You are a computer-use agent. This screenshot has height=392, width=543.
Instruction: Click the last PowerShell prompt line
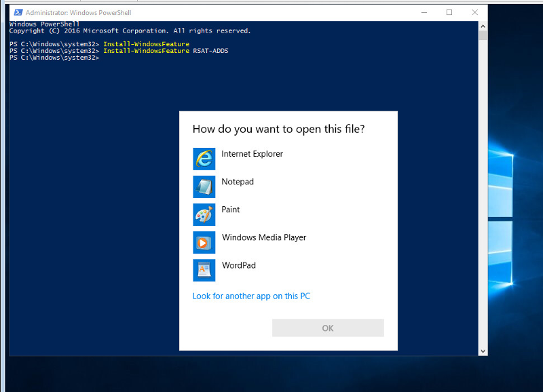54,58
